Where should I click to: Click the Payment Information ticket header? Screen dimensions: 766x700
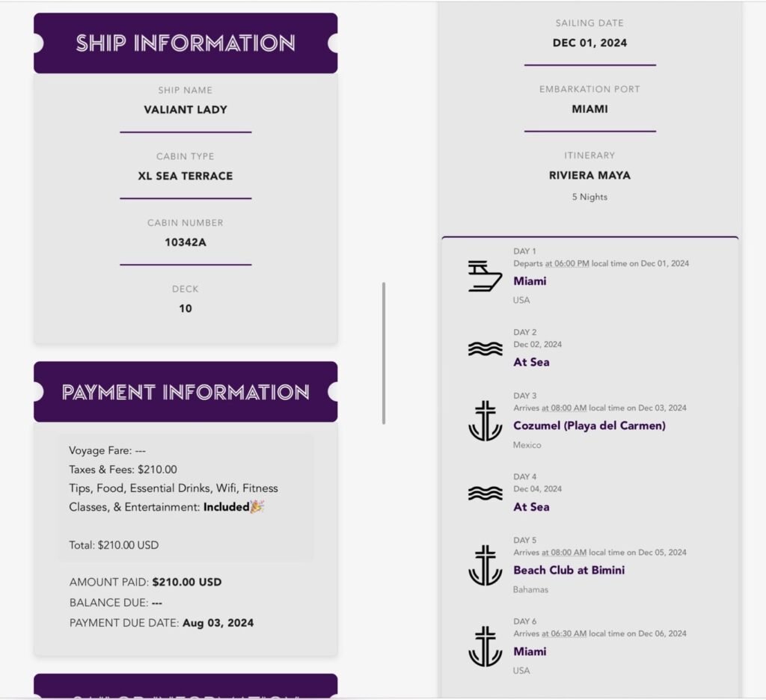[x=186, y=392]
